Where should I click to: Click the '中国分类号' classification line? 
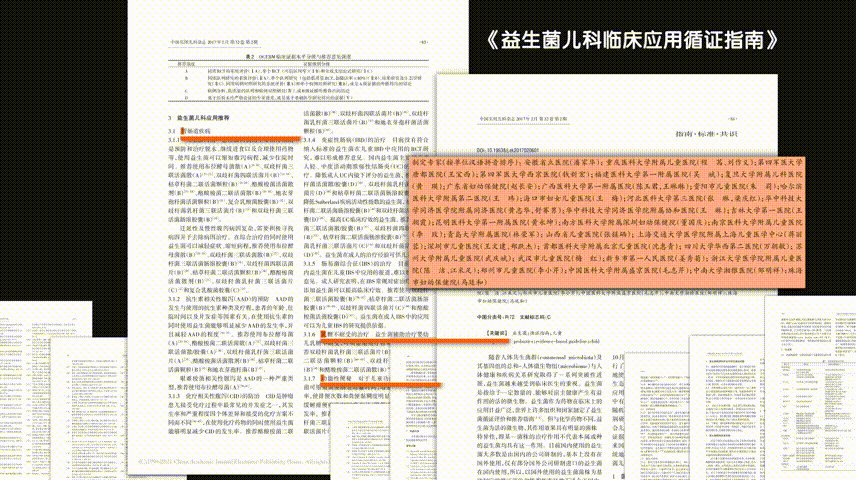514,317
